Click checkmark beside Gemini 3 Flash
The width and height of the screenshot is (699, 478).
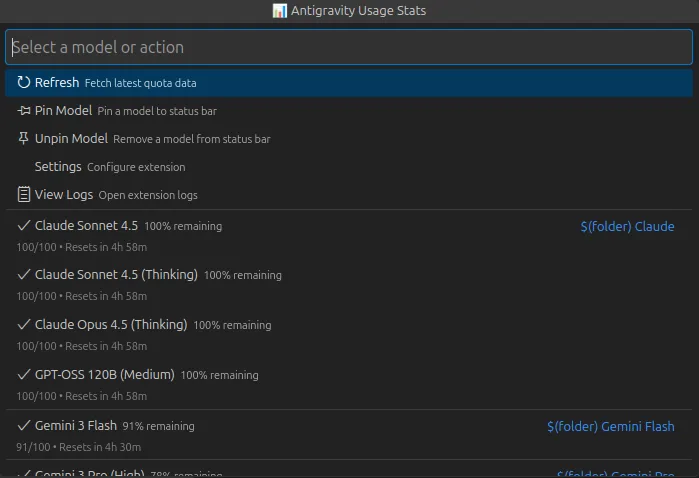(24, 425)
